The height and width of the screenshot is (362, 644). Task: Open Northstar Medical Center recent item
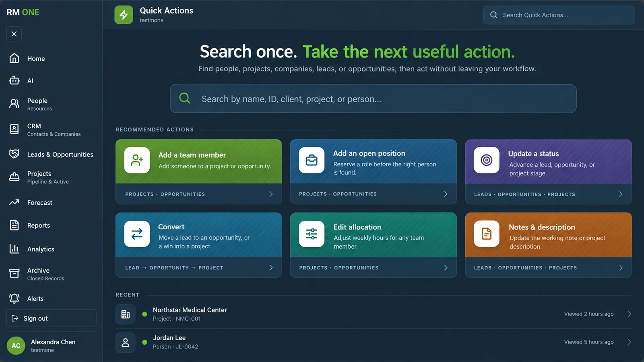373,314
